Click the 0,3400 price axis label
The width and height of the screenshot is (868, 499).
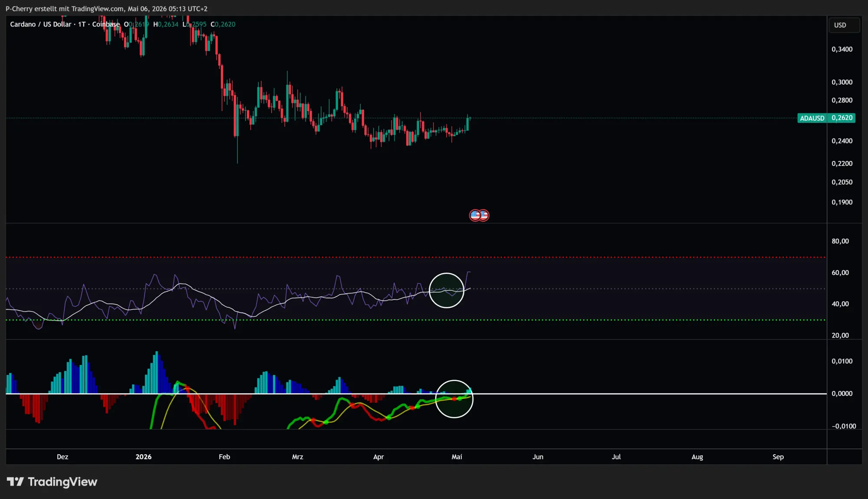pyautogui.click(x=842, y=49)
